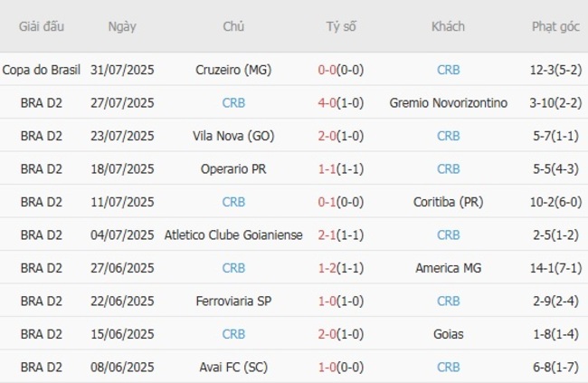This screenshot has height=383, width=588.
Task: Click the Avai FC (SC) team name
Action: 233,367
